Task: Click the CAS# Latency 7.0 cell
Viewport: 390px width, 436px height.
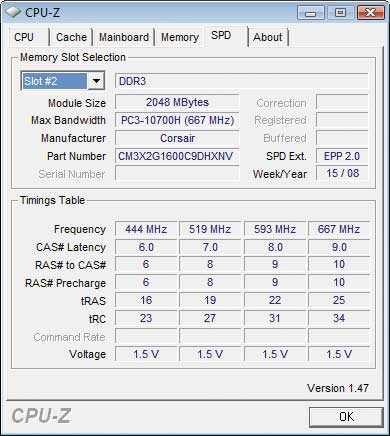Action: coord(210,247)
